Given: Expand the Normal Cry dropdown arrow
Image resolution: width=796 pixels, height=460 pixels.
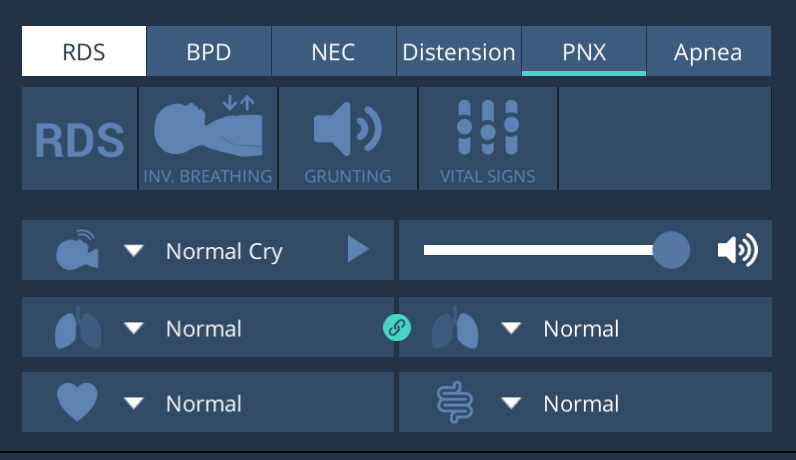Looking at the screenshot, I should coord(134,251).
